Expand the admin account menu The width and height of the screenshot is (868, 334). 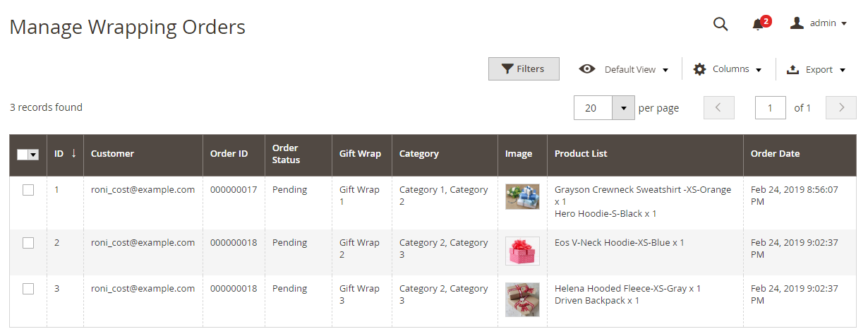[x=823, y=23]
